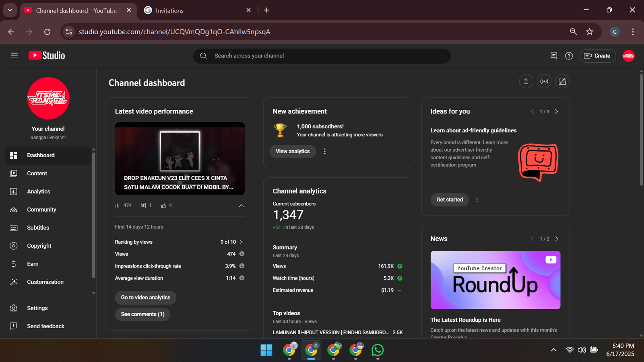Viewport: 644px width, 362px height.
Task: Click the Views down-arrow indicator icon
Action: pos(242,254)
